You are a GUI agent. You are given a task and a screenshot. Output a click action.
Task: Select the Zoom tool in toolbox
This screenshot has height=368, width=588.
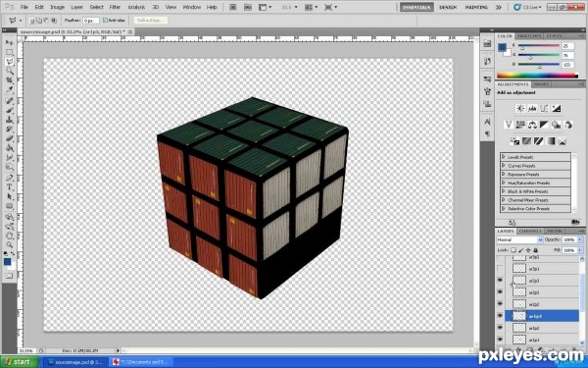[x=10, y=245]
